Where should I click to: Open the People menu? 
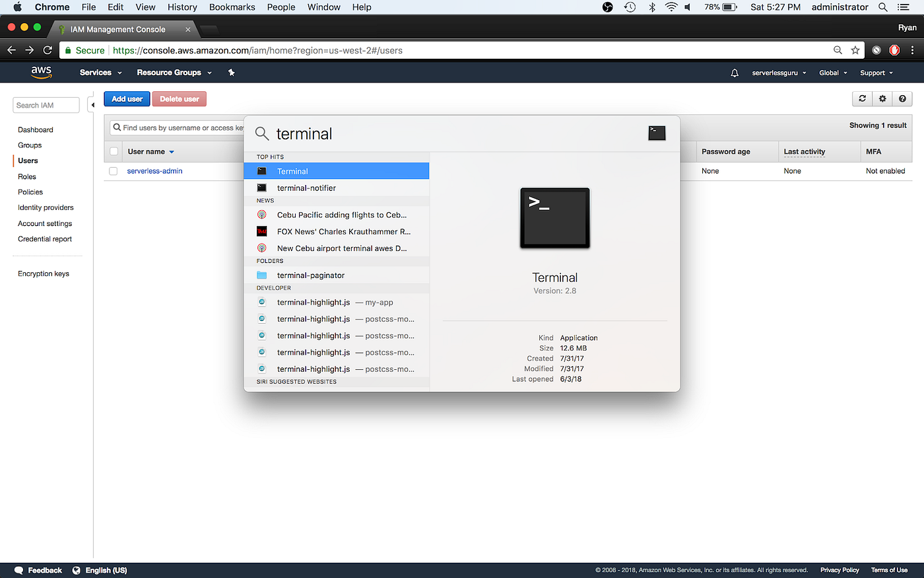click(x=281, y=7)
